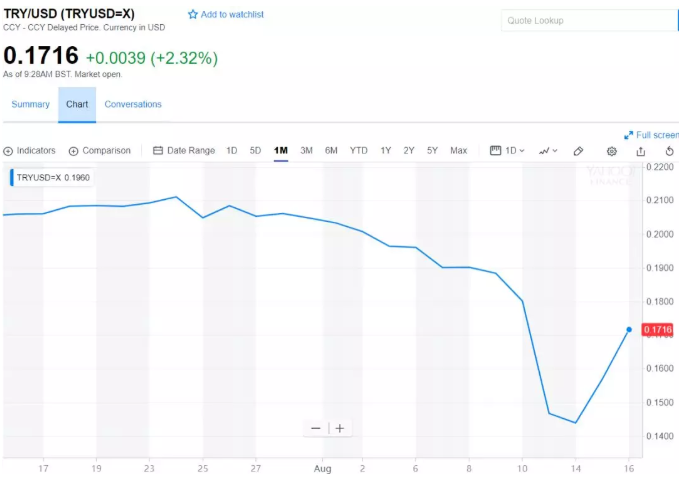Expand the 1D interval dropdown
The image size is (682, 485).
[508, 151]
